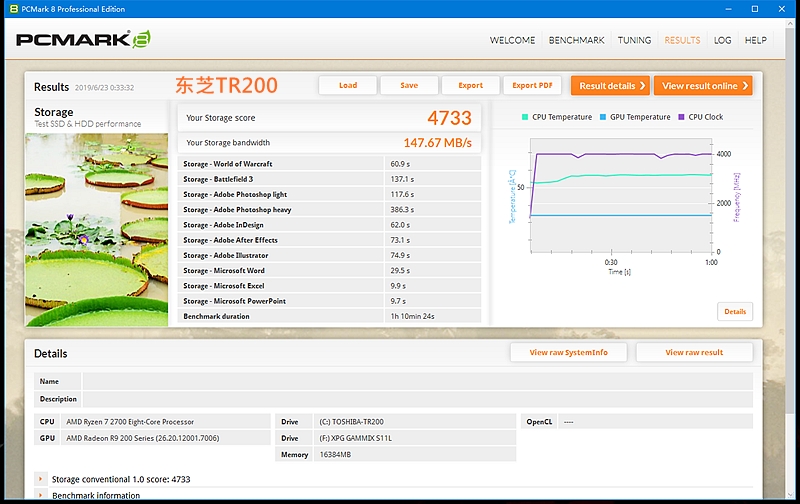Click the Load button
This screenshot has width=800, height=504.
pyautogui.click(x=348, y=85)
